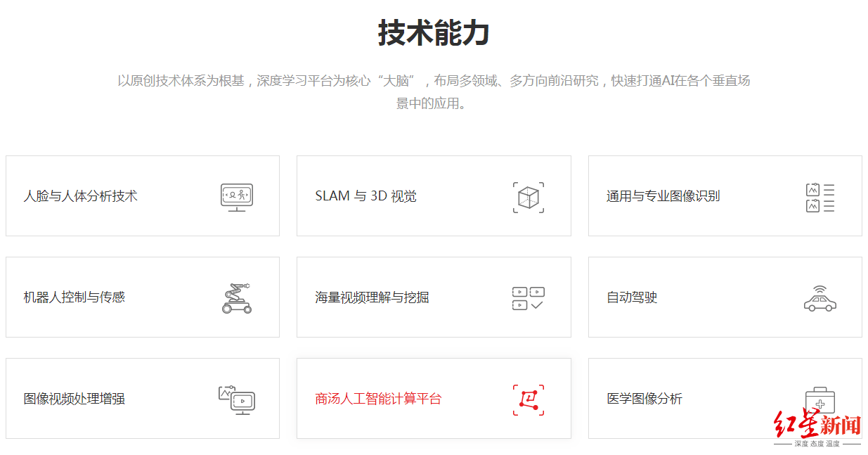
Task: Select the autonomous driving car icon
Action: coord(820,298)
